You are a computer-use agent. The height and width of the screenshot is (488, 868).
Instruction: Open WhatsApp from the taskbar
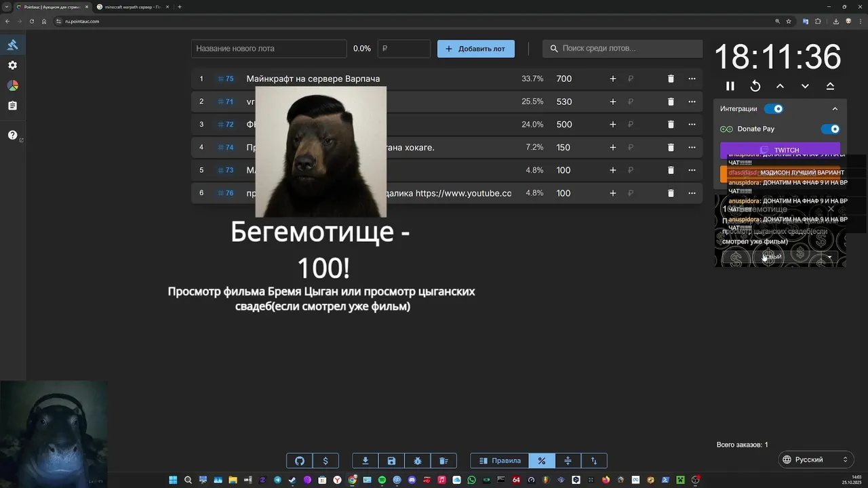(471, 480)
